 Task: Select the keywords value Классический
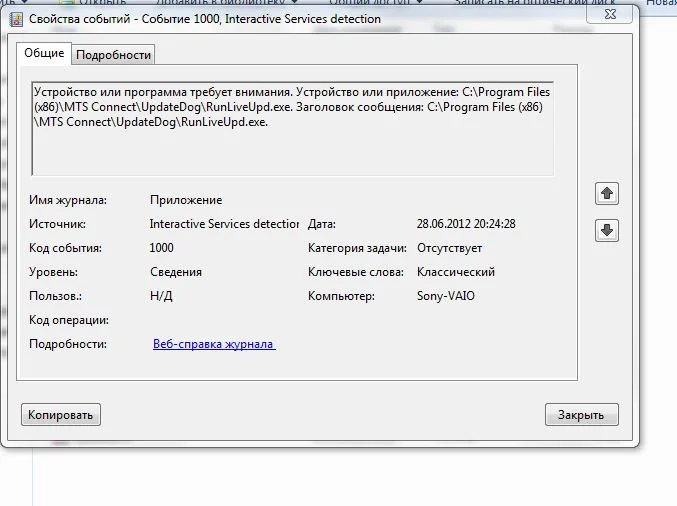point(456,272)
